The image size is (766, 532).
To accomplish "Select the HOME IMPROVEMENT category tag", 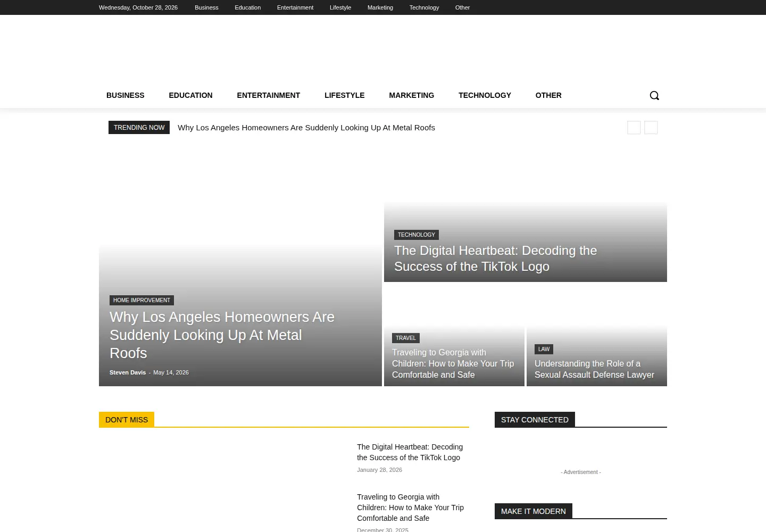I will coord(141,300).
